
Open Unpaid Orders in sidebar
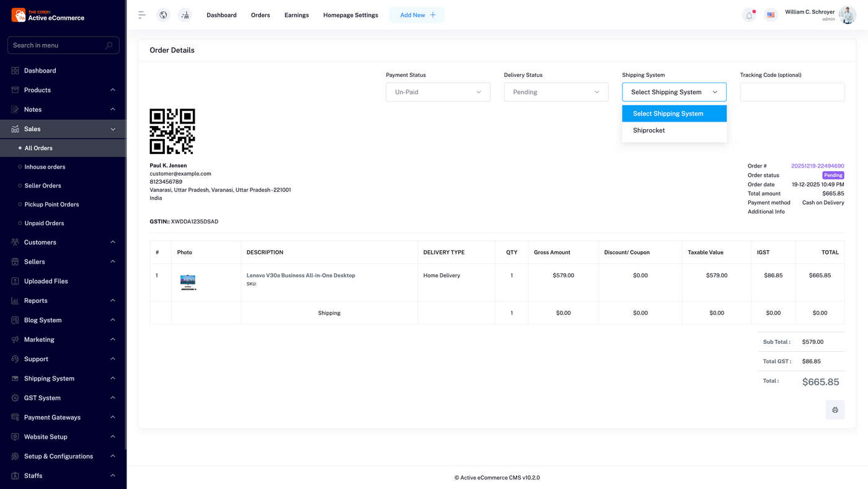(44, 223)
